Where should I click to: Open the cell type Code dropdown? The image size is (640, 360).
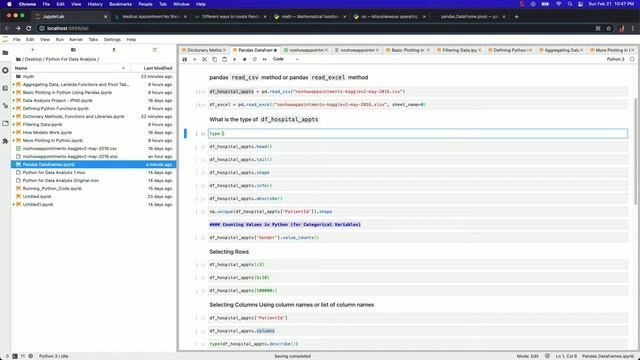pos(286,59)
